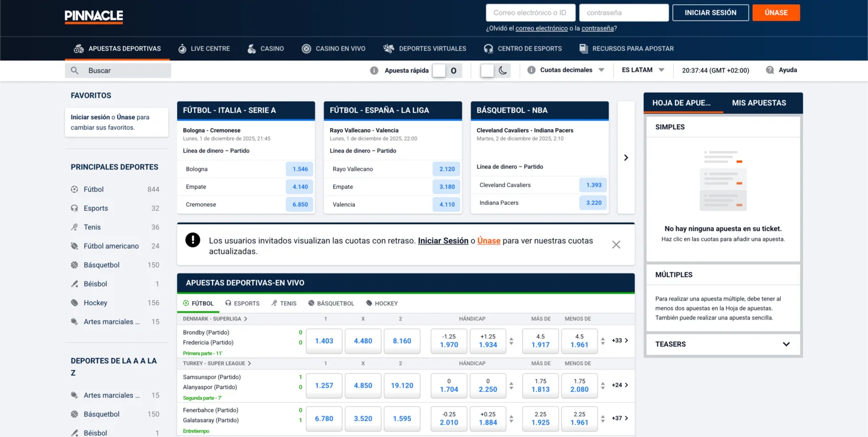Open the Denmark - Superliga league chevron
The image size is (868, 437).
coord(246,319)
